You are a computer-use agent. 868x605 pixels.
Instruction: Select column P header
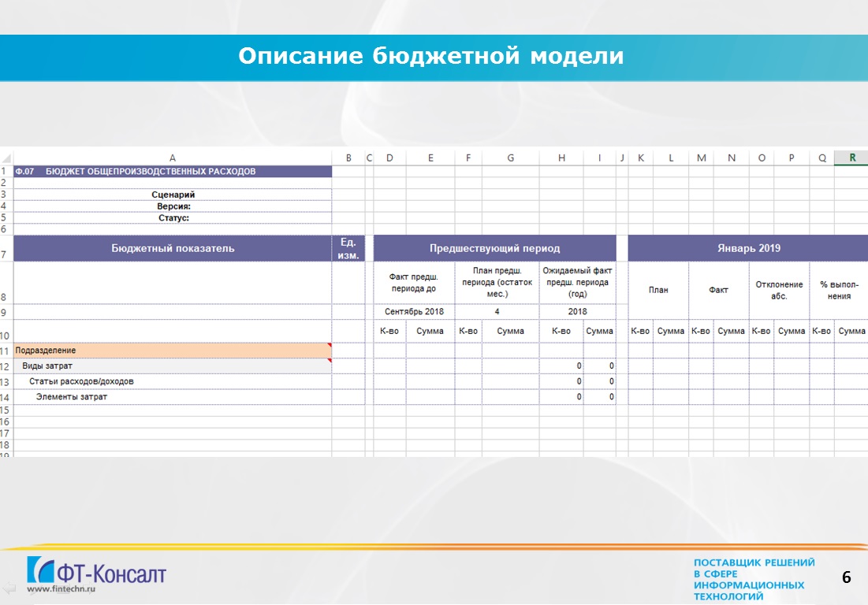point(792,158)
